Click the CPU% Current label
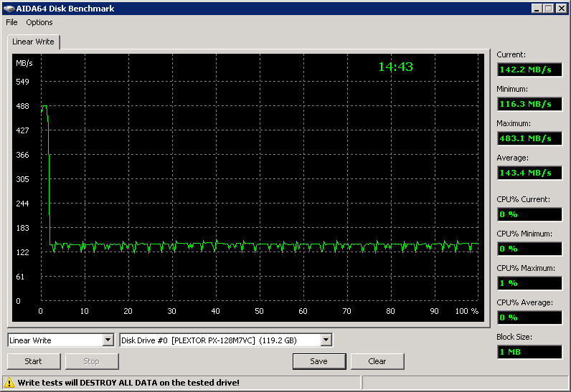Image resolution: width=571 pixels, height=392 pixels. coord(523,199)
